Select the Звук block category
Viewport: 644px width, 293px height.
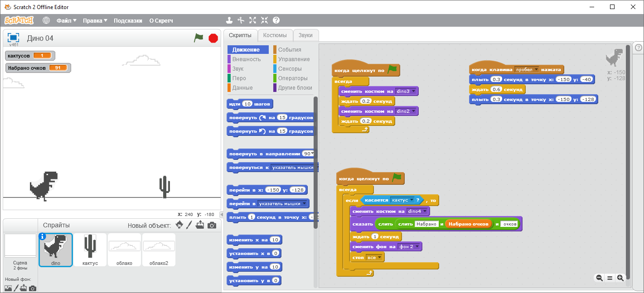coord(248,69)
